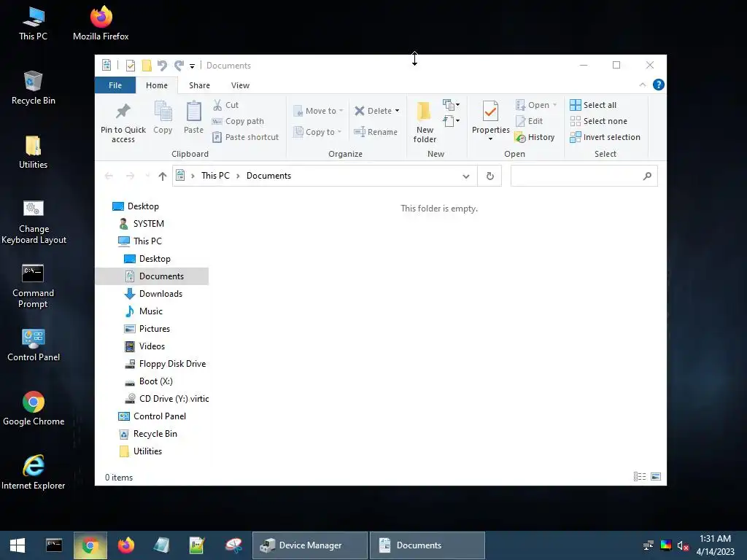747x560 pixels.
Task: Select Music in navigation pane
Action: coord(150,311)
